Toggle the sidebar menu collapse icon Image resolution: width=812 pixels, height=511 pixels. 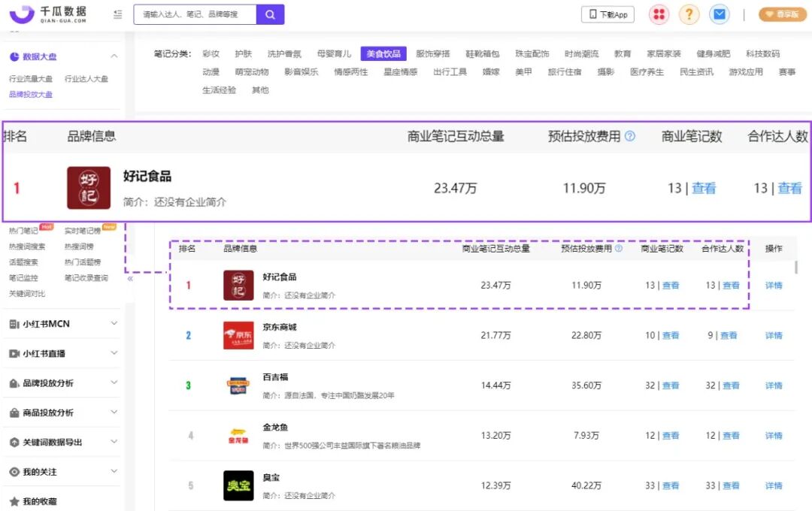tap(118, 14)
